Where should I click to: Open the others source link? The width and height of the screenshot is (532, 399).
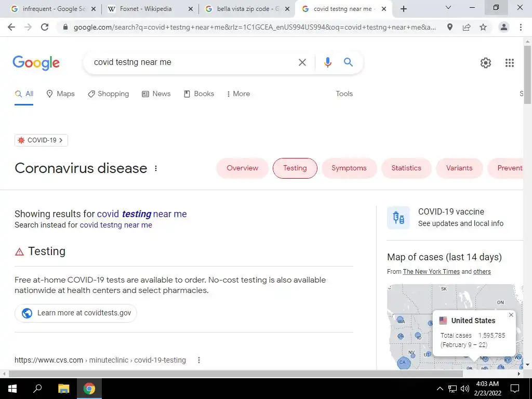pos(482,271)
